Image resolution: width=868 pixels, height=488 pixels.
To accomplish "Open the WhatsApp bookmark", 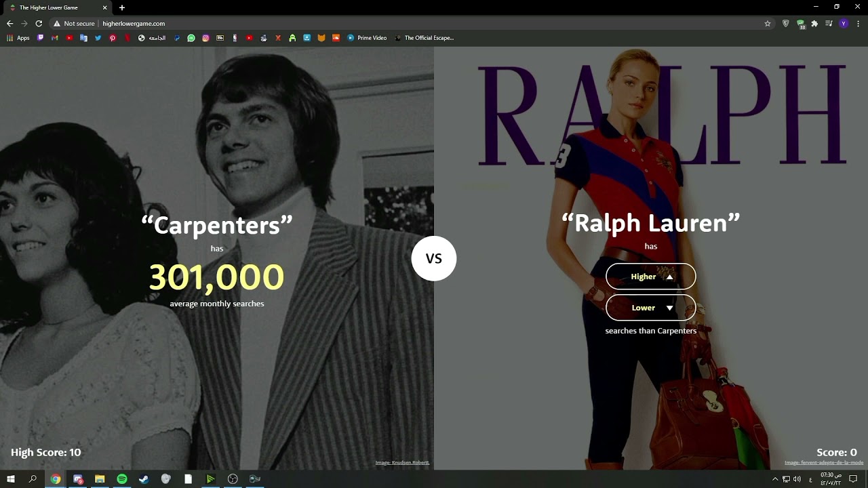I will coord(191,38).
